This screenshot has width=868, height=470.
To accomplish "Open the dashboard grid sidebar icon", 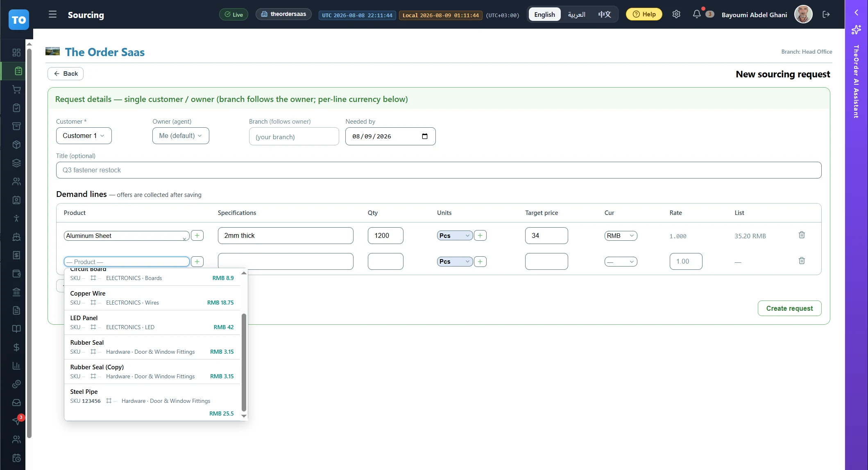I will click(16, 52).
